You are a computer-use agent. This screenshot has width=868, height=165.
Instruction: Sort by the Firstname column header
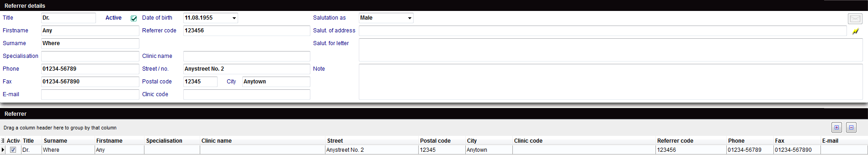[119, 141]
